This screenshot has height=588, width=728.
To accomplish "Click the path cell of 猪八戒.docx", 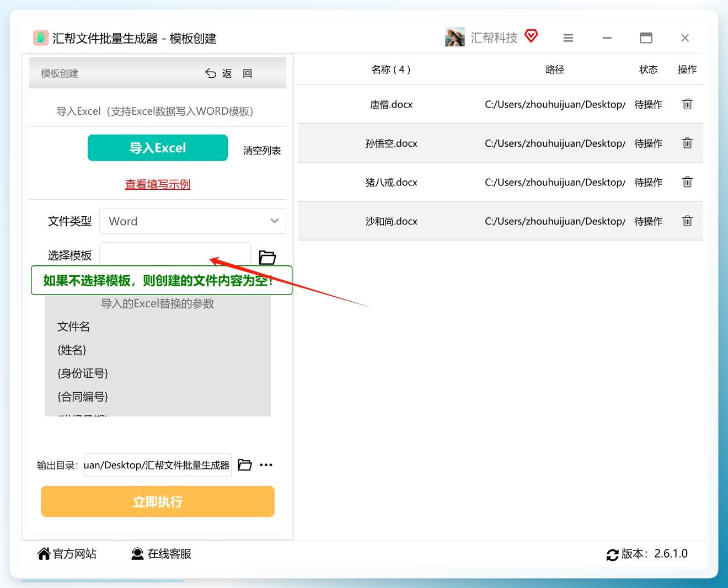I will coord(555,182).
